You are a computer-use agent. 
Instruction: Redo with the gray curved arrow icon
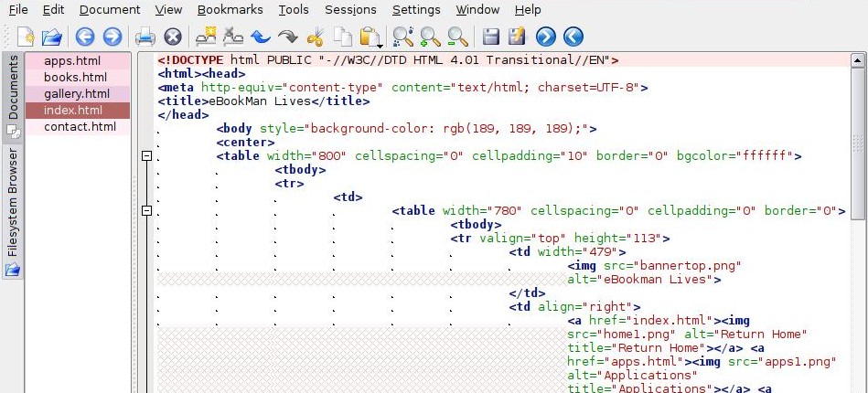287,37
